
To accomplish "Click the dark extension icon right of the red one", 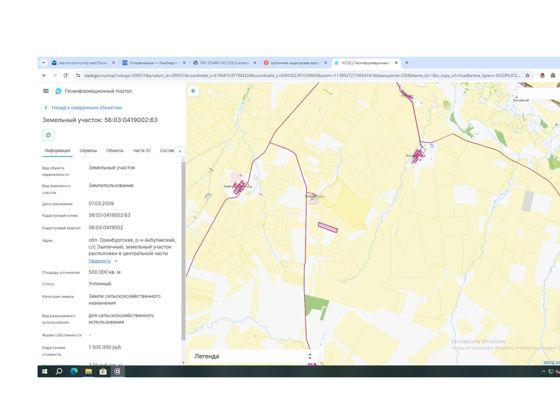I will (553, 75).
